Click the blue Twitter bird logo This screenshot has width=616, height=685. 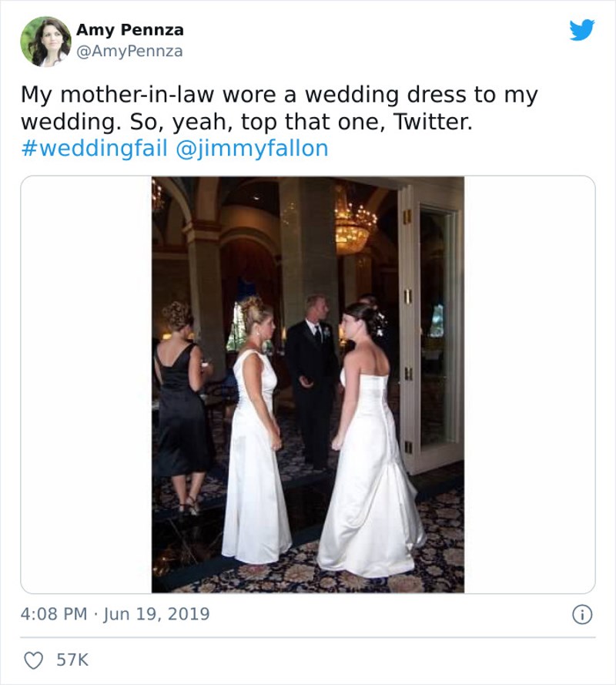point(581,30)
